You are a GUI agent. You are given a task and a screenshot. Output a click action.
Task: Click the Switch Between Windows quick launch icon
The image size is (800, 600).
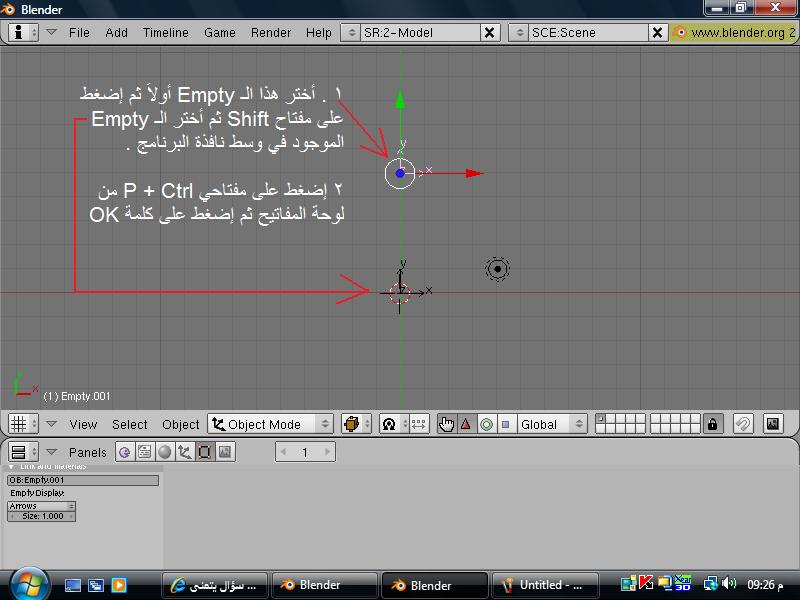pyautogui.click(x=96, y=585)
